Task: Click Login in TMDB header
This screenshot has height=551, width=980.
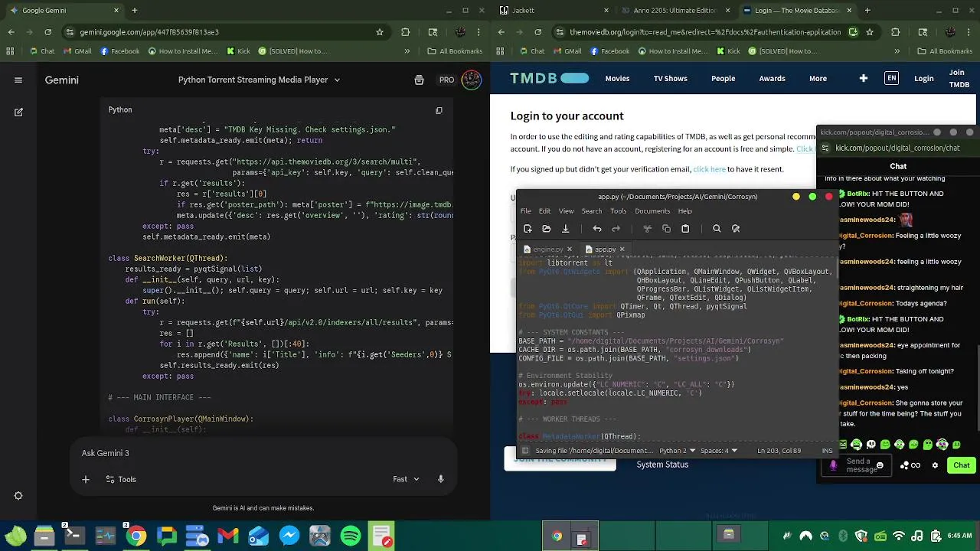Action: coord(924,78)
